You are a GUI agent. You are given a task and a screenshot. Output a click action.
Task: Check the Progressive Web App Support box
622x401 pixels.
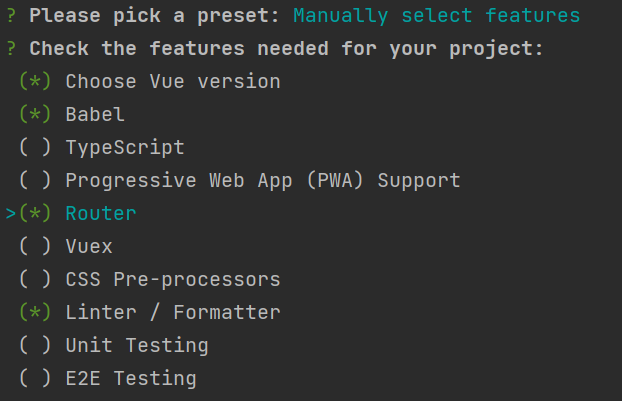(36, 181)
